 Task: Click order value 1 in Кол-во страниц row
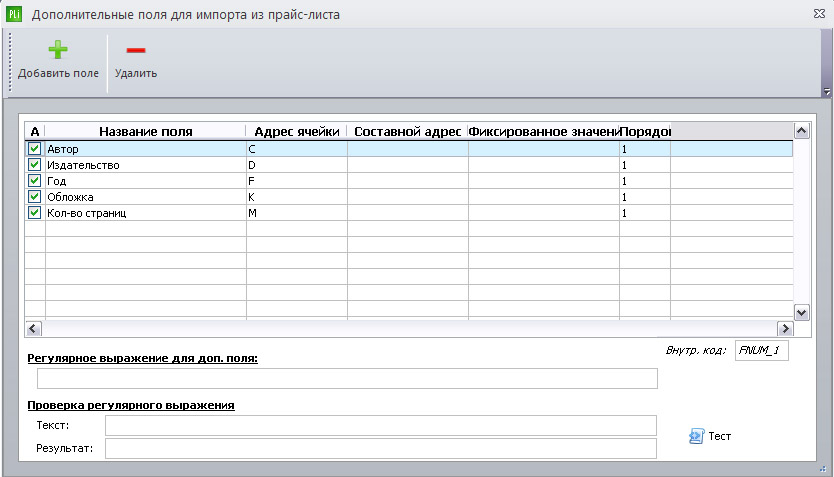tap(645, 213)
